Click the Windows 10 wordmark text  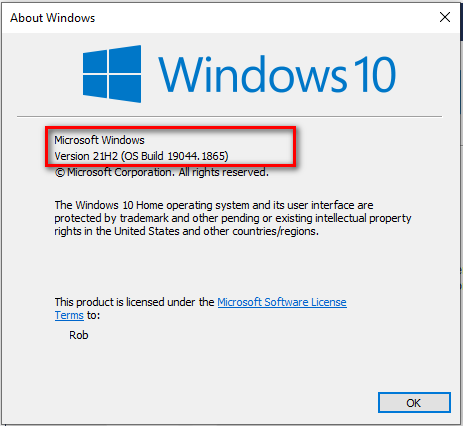pyautogui.click(x=277, y=74)
